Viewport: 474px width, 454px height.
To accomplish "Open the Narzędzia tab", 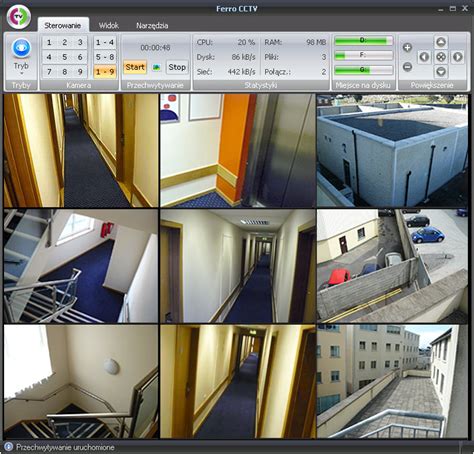I will pyautogui.click(x=152, y=25).
